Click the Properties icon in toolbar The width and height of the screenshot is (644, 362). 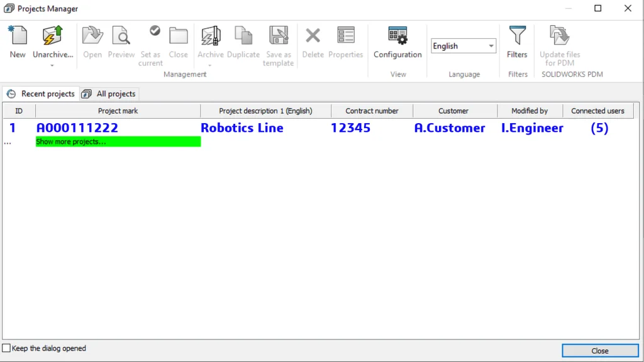[346, 36]
